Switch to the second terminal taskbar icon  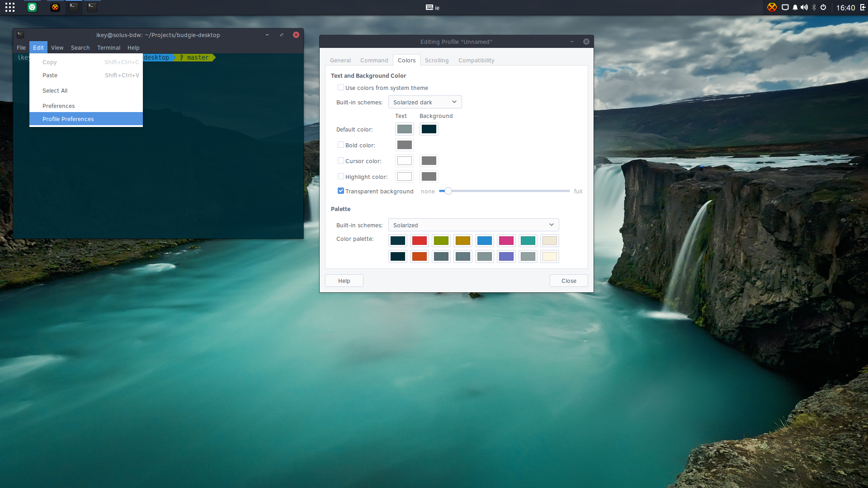(x=92, y=7)
